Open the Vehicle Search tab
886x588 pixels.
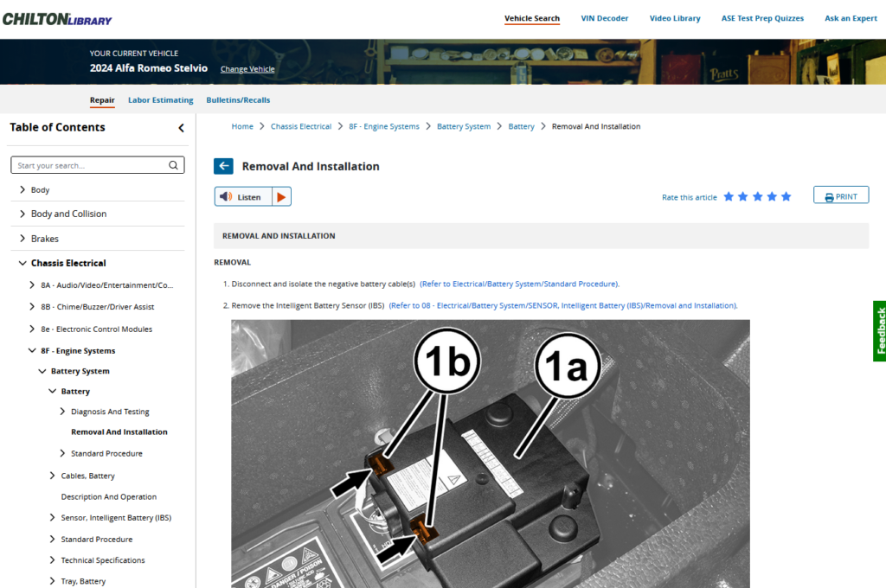(532, 19)
